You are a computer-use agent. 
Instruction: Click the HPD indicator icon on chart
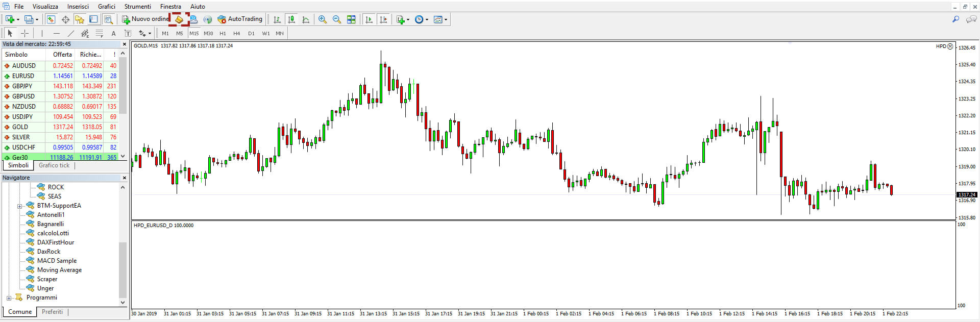pyautogui.click(x=950, y=46)
